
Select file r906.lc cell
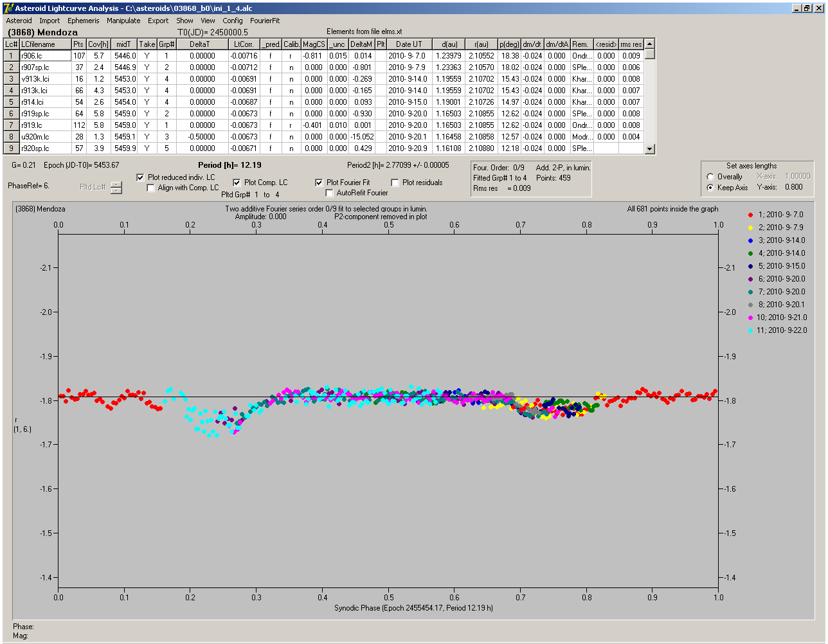[45, 56]
